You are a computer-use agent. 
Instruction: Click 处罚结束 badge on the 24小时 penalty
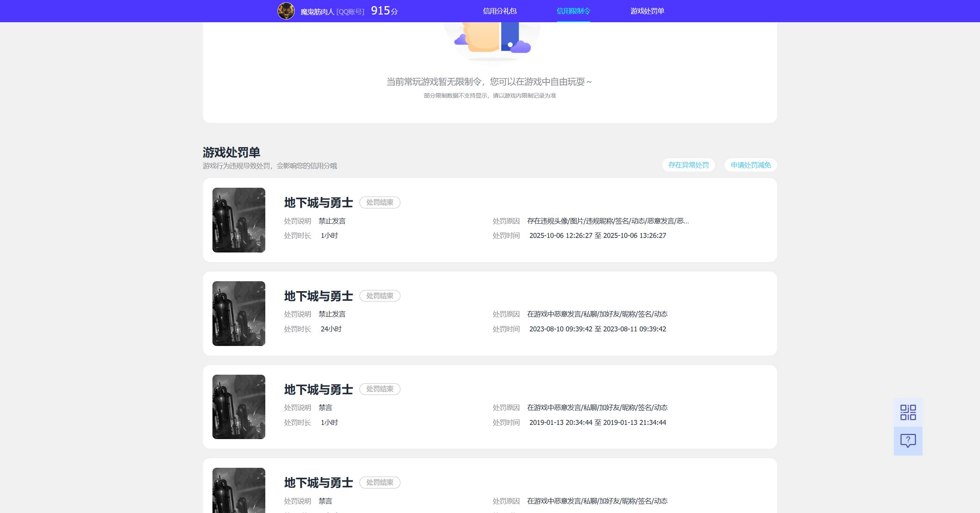pyautogui.click(x=379, y=296)
